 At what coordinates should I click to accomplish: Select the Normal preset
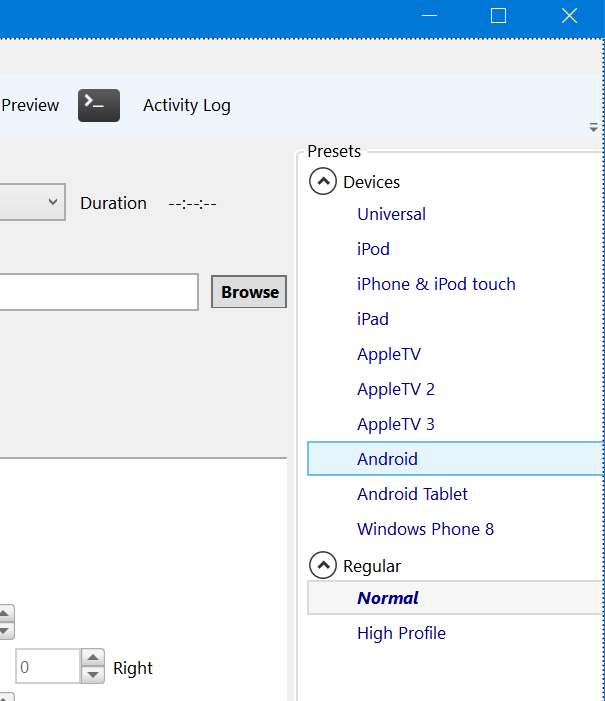click(x=455, y=598)
